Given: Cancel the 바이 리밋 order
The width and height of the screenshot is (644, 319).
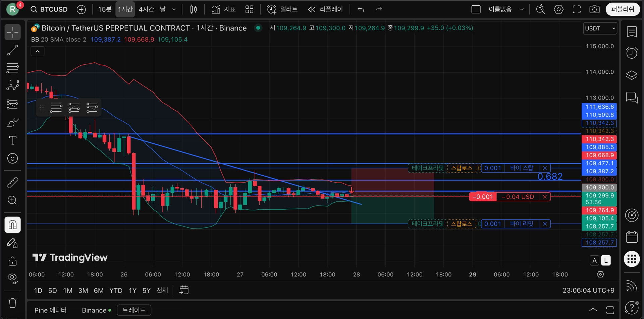Looking at the screenshot, I should [x=545, y=224].
